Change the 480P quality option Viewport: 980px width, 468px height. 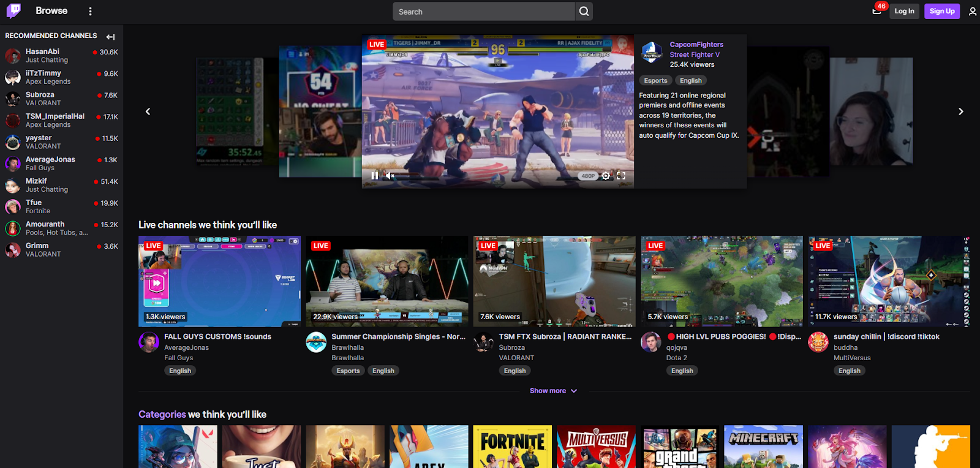click(x=588, y=176)
